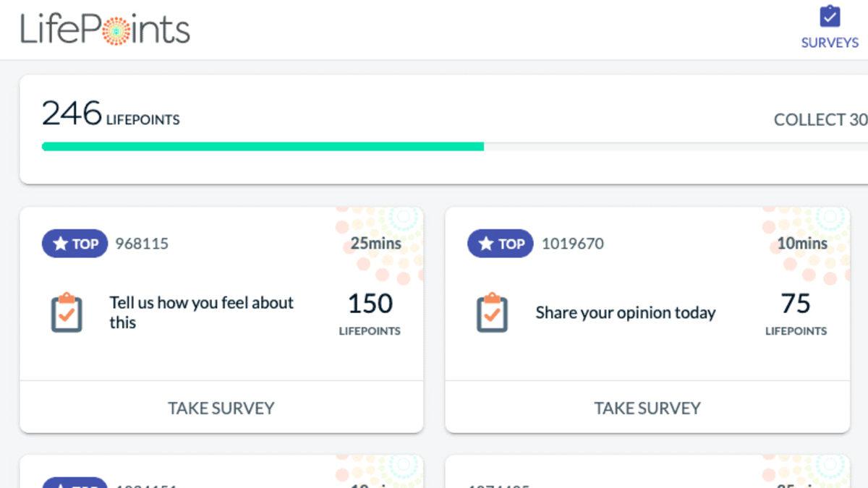
Task: Click the 75 LIFEPOINTS reward amount
Action: coord(796,312)
